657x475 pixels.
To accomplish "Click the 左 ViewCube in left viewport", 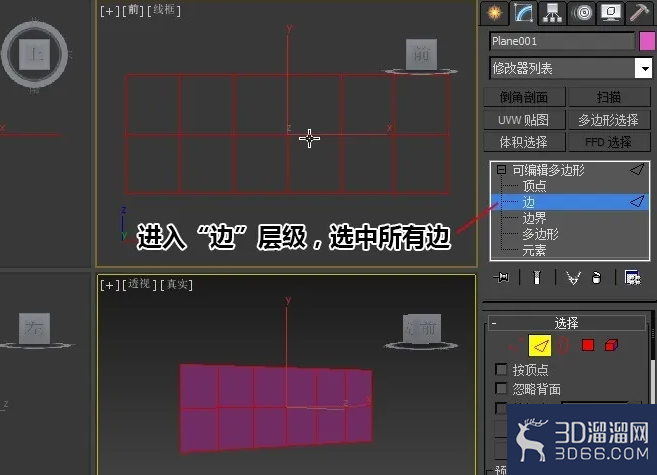I will coord(34,328).
